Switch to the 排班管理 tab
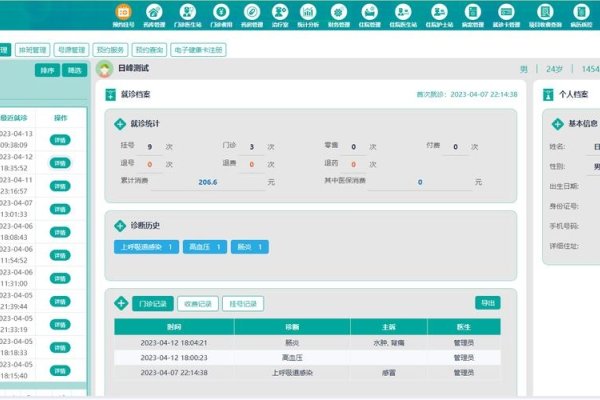600x400 pixels. click(x=33, y=50)
